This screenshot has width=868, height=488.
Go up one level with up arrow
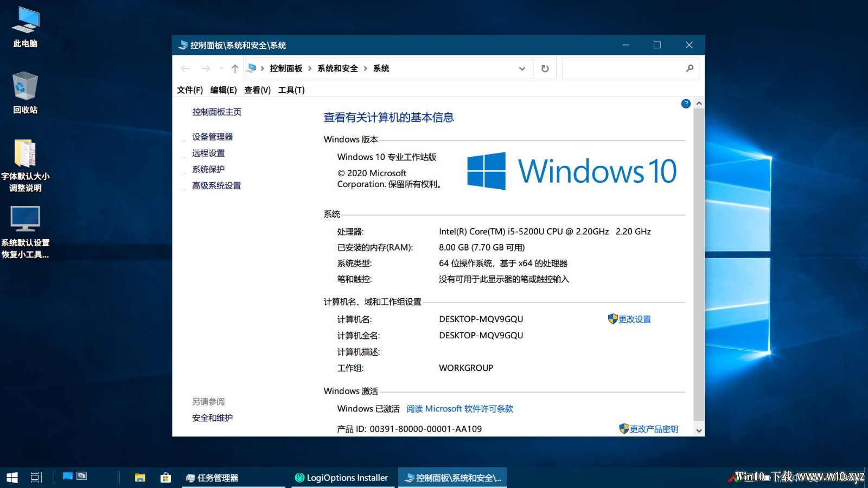coord(234,68)
